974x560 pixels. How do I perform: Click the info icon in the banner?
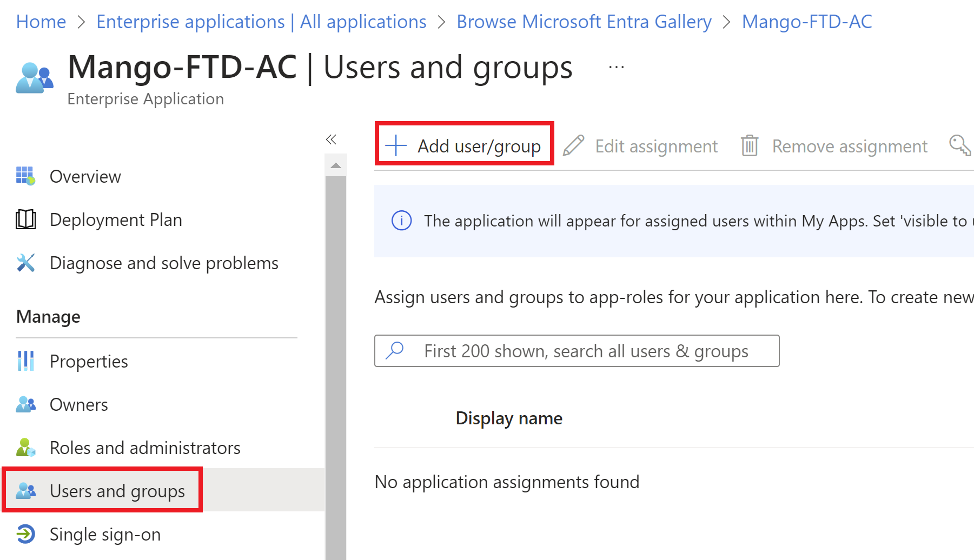pyautogui.click(x=401, y=221)
